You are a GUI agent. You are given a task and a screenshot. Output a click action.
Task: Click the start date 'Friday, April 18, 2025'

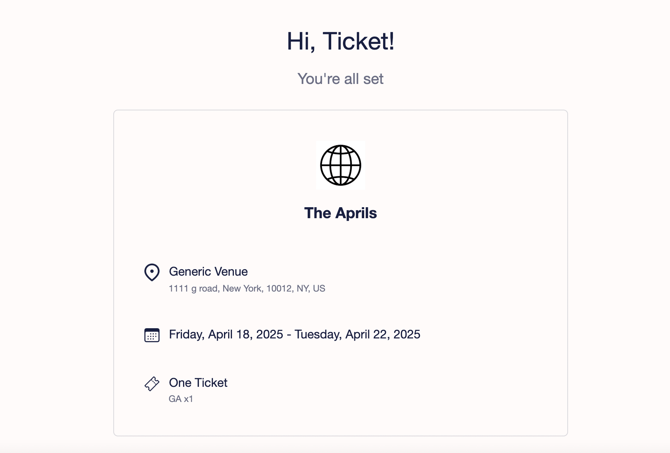[x=226, y=334]
